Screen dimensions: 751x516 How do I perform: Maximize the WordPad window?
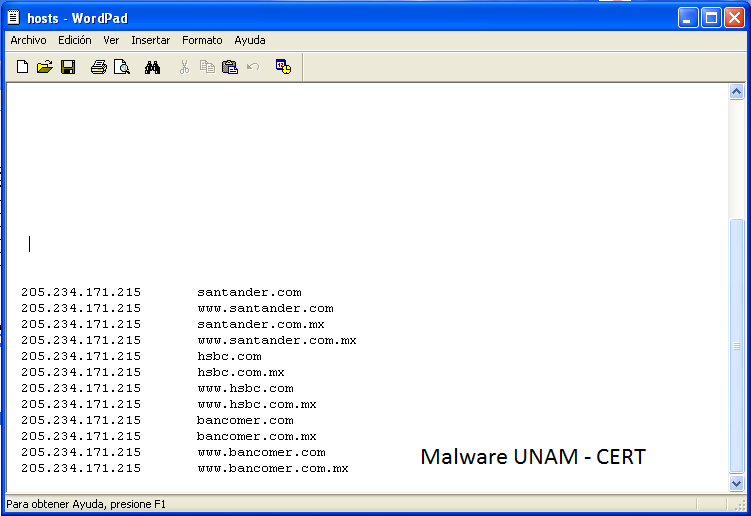point(711,18)
